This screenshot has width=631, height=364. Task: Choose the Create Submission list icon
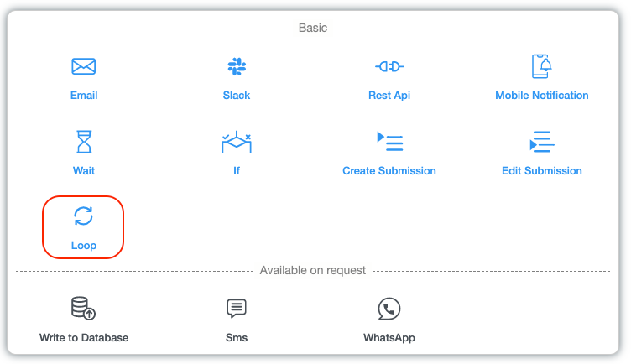click(389, 142)
